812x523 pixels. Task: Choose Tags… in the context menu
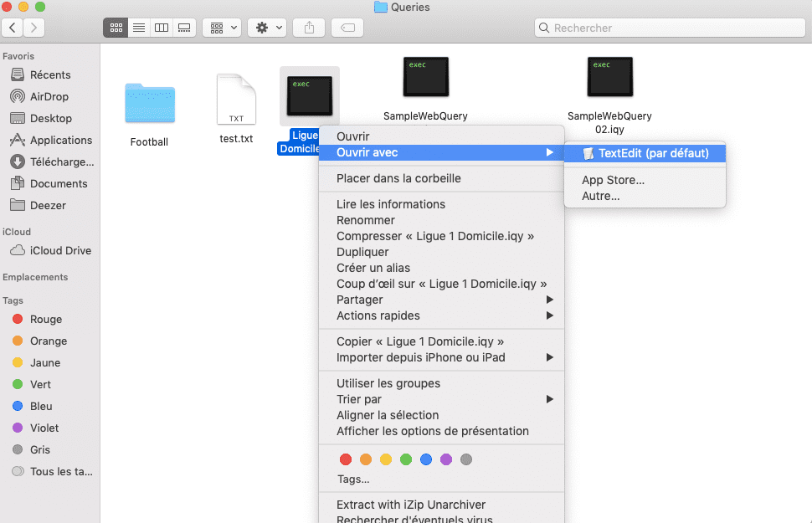coord(353,479)
